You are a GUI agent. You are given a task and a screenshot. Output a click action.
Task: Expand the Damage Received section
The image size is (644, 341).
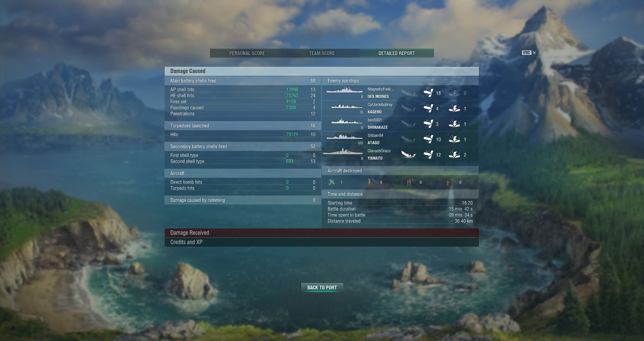[x=322, y=233]
